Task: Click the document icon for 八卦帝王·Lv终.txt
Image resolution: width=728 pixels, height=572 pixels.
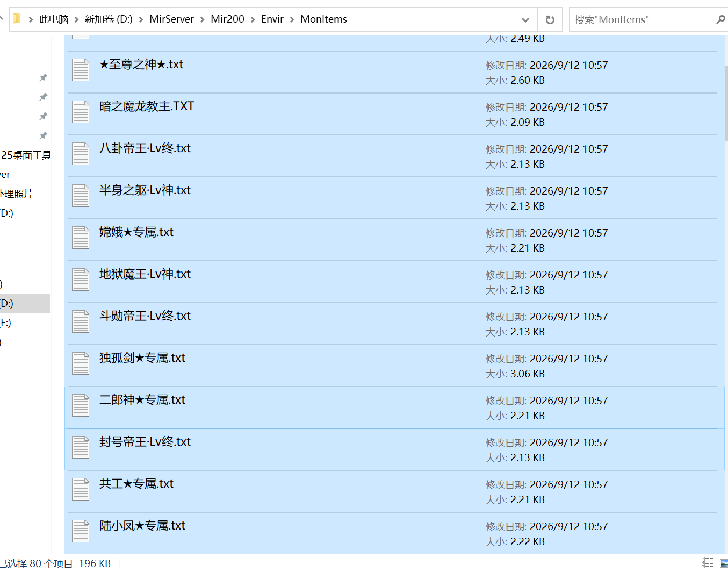Action: (81, 154)
